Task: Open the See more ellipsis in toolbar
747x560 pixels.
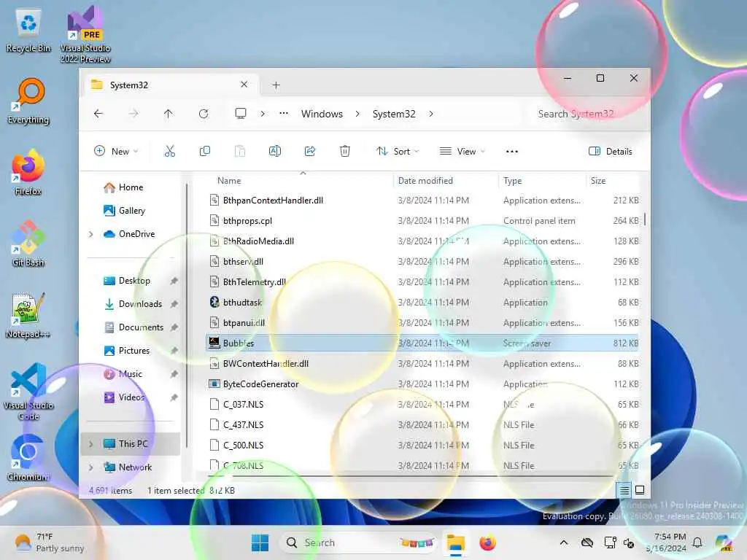Action: [512, 152]
